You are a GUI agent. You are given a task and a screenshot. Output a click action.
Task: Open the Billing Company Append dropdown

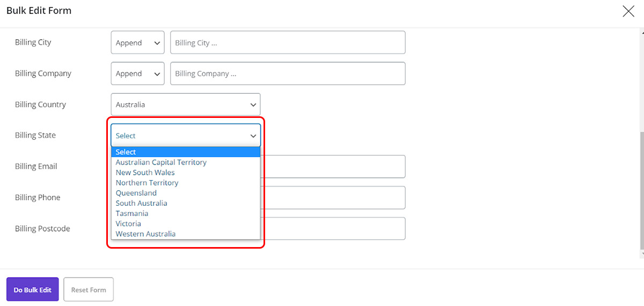click(137, 74)
